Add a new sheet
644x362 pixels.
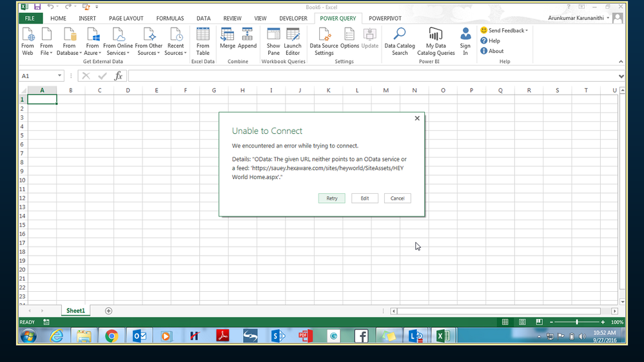coord(108,311)
